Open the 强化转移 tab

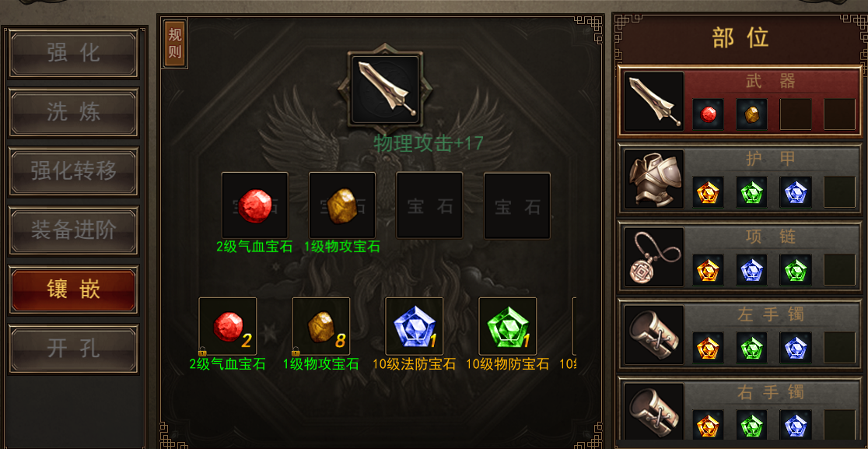coord(74,172)
